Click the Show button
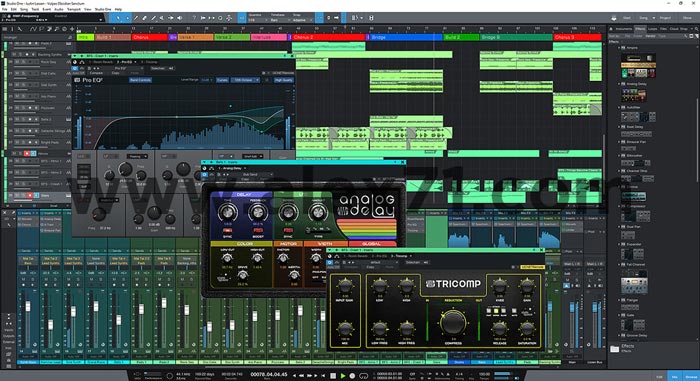 tap(687, 18)
